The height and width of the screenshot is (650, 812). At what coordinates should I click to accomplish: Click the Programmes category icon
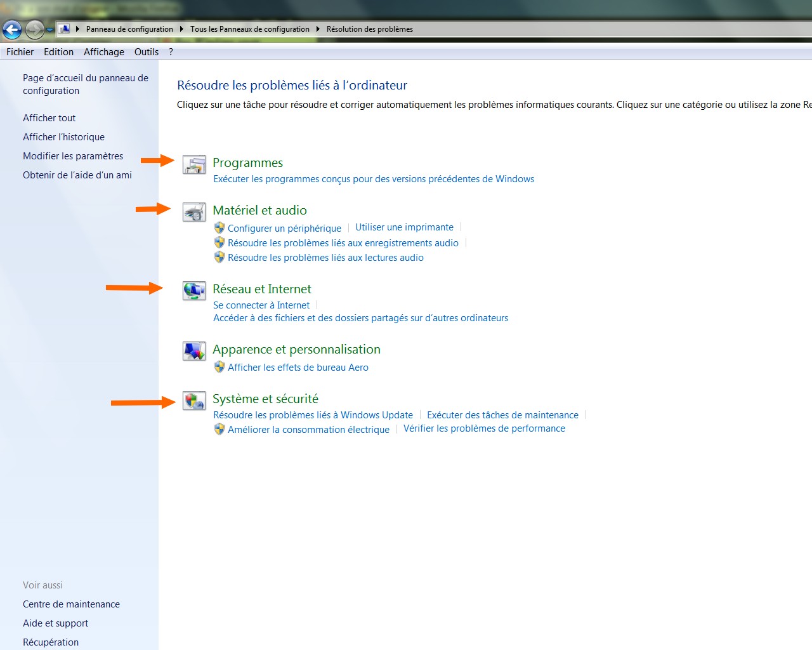194,164
